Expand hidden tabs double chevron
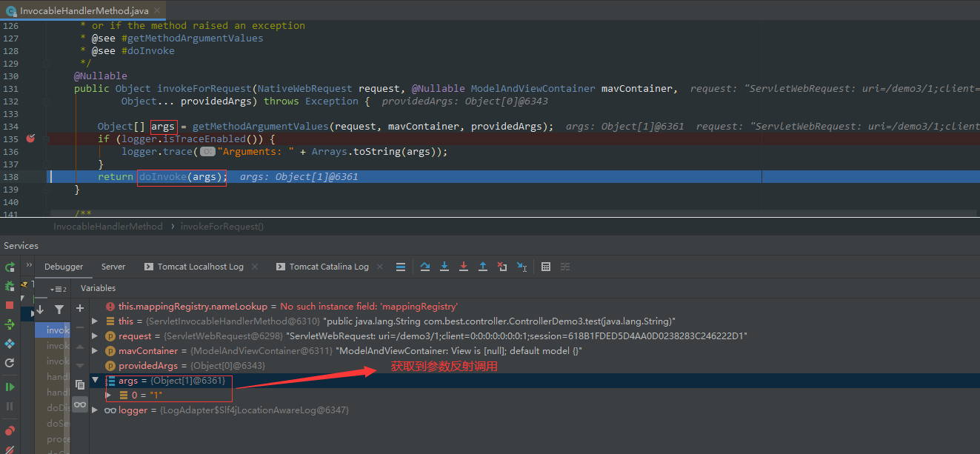Screen dimensions: 980x454 pos(30,265)
